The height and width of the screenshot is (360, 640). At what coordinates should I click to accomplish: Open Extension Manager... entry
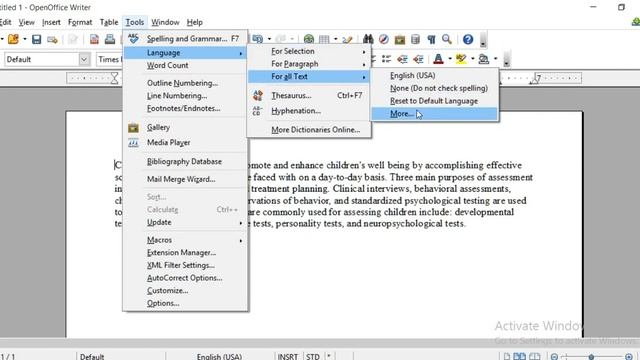[185, 253]
